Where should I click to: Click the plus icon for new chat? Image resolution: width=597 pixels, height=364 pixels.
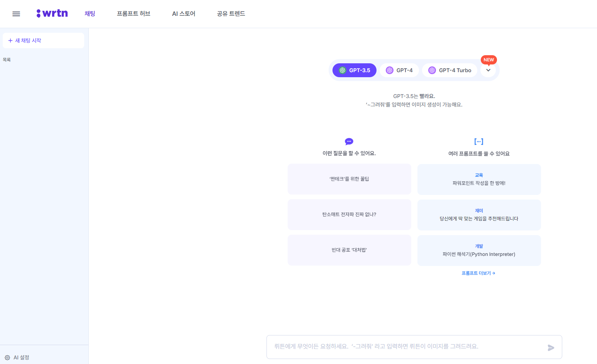(x=10, y=41)
